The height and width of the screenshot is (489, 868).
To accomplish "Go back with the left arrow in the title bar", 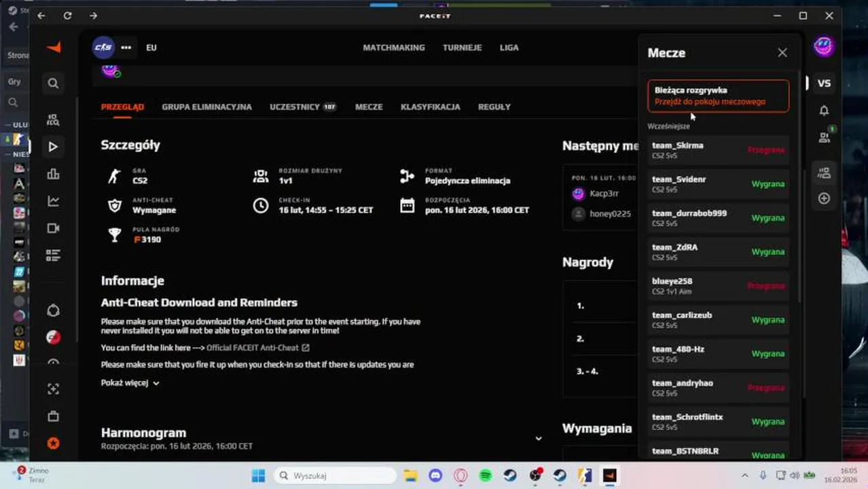I will point(41,16).
